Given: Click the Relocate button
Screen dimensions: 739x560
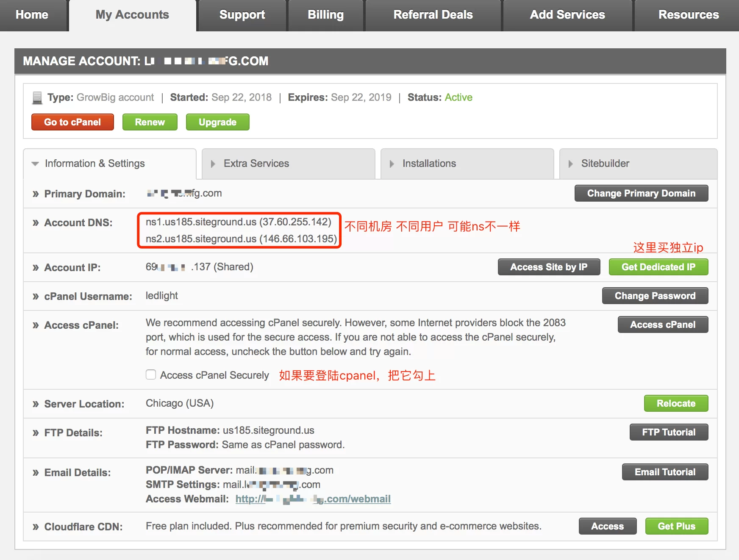Looking at the screenshot, I should [x=676, y=403].
